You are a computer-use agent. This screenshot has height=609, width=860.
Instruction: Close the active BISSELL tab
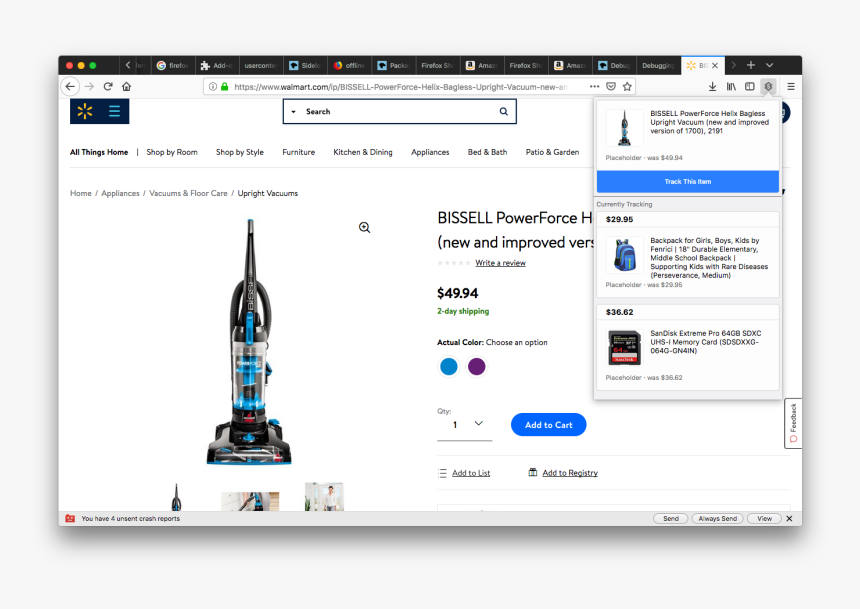coord(715,65)
